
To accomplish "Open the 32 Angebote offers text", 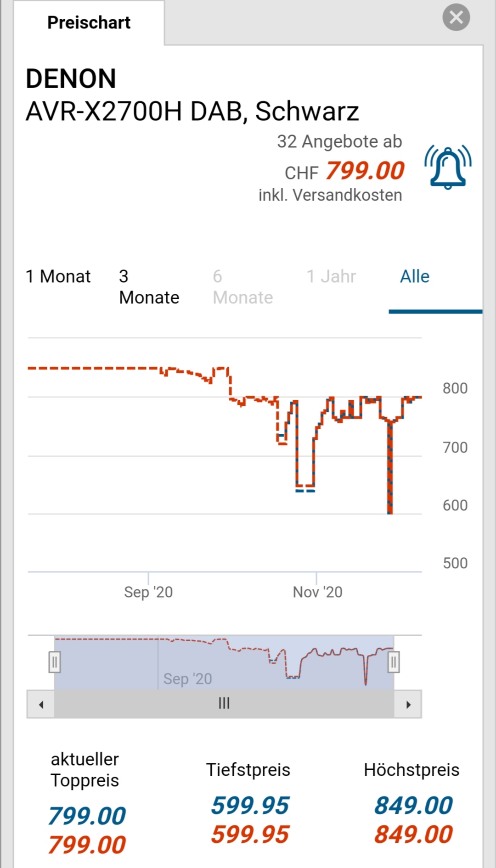I will point(339,141).
